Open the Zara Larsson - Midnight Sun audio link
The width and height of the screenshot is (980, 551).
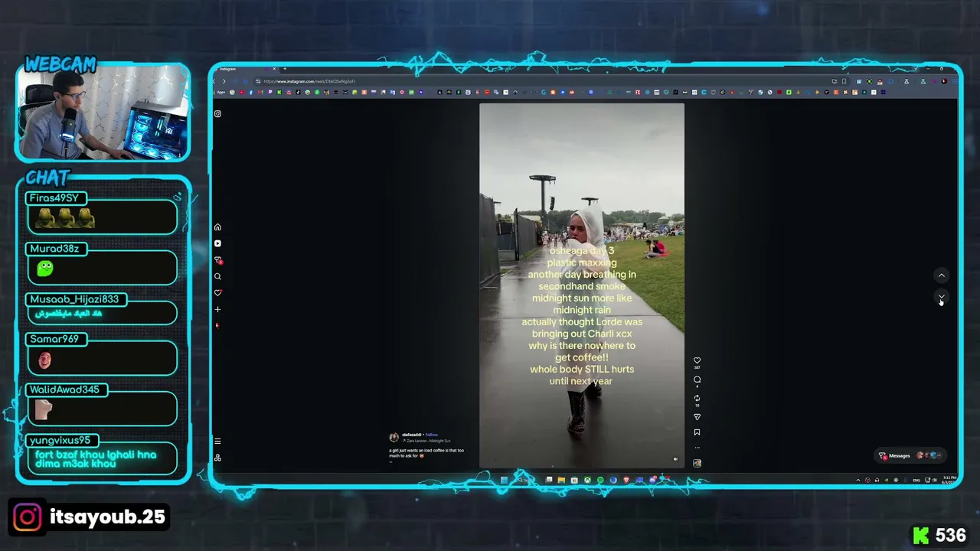tap(428, 441)
